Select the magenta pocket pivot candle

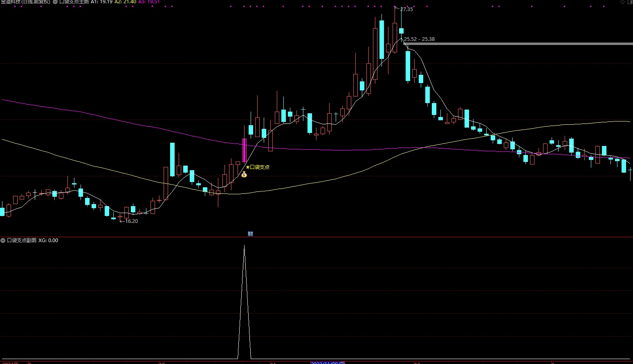click(245, 151)
